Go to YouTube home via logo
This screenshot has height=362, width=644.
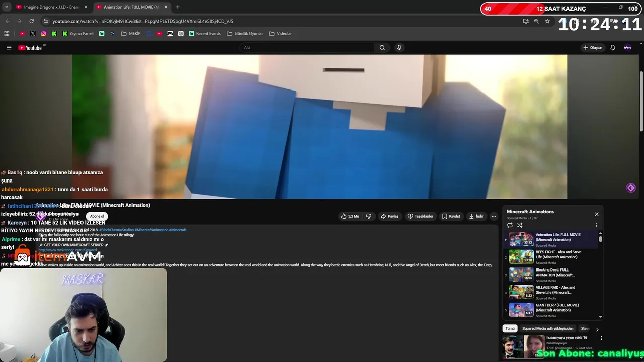(30, 48)
